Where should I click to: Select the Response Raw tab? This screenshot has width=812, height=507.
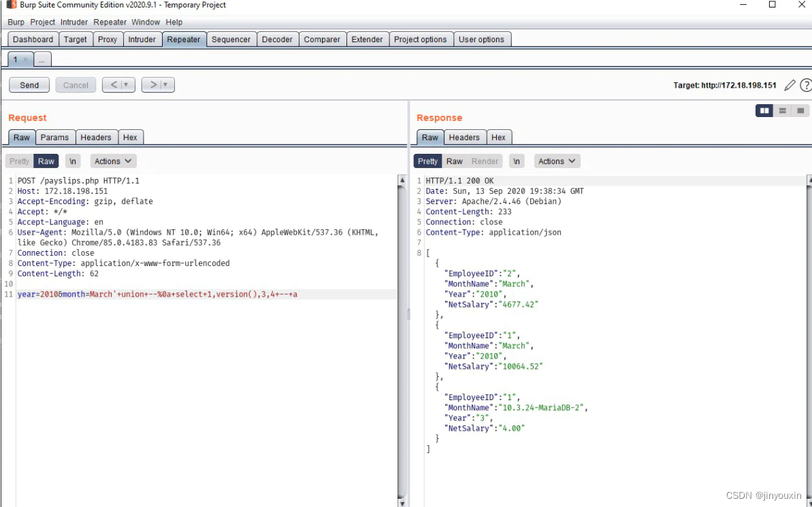click(429, 137)
